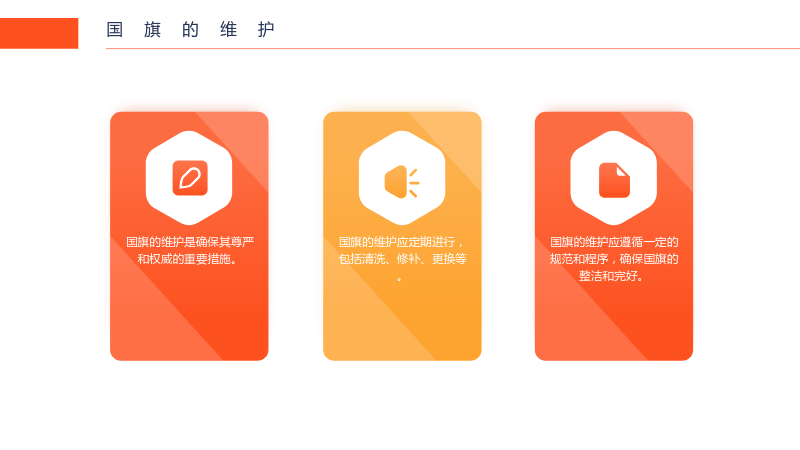
Task: Click the thin orange line under the title
Action: 453,48
